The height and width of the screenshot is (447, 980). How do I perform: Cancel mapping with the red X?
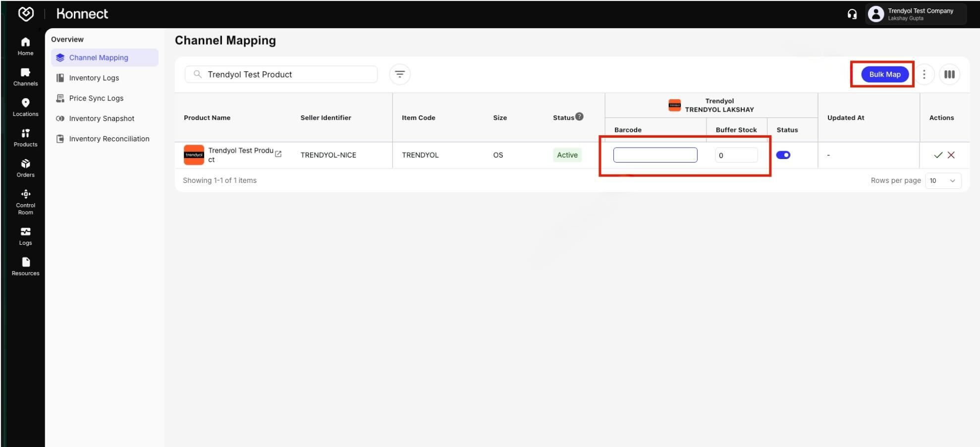951,155
